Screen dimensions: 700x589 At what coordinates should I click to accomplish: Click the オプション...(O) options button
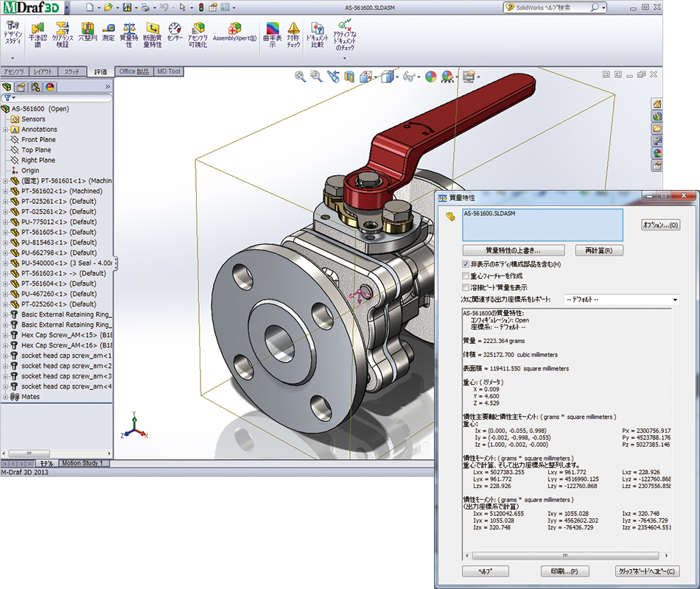click(660, 225)
